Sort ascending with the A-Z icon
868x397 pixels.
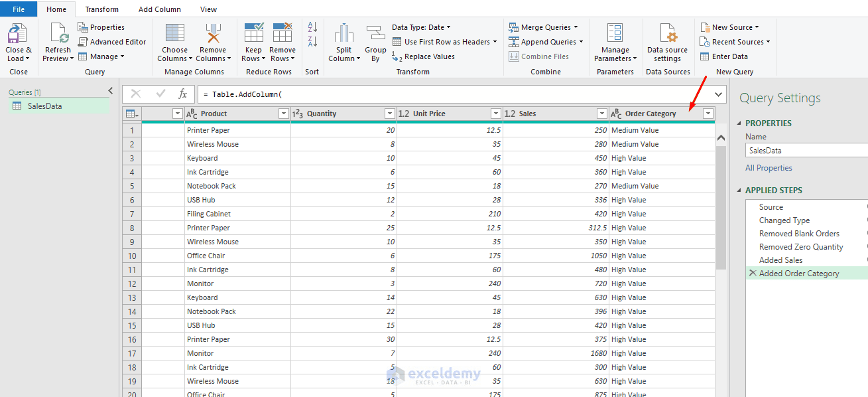click(313, 27)
